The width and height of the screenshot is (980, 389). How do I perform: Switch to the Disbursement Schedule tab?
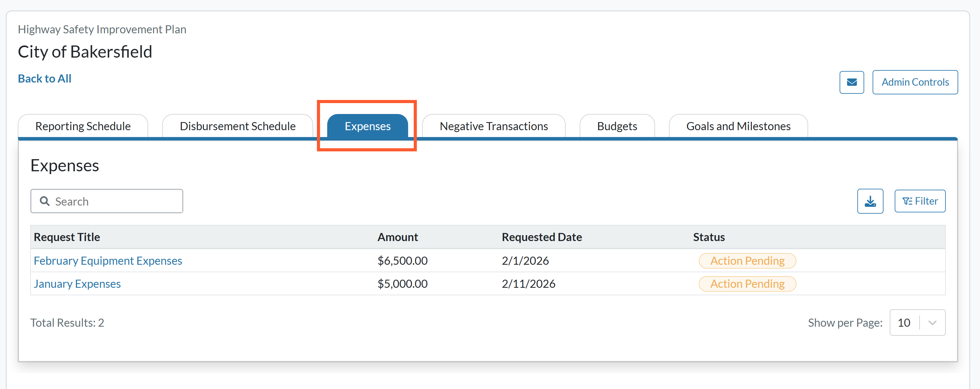238,126
